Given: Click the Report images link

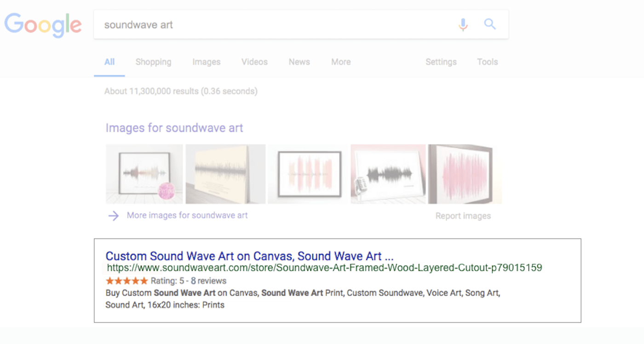Looking at the screenshot, I should [x=463, y=216].
